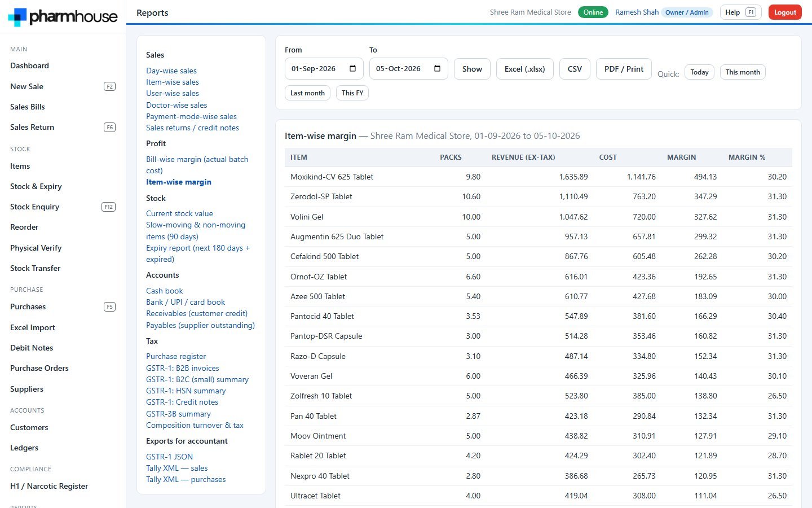Open calendar picker in From date field

coord(353,69)
